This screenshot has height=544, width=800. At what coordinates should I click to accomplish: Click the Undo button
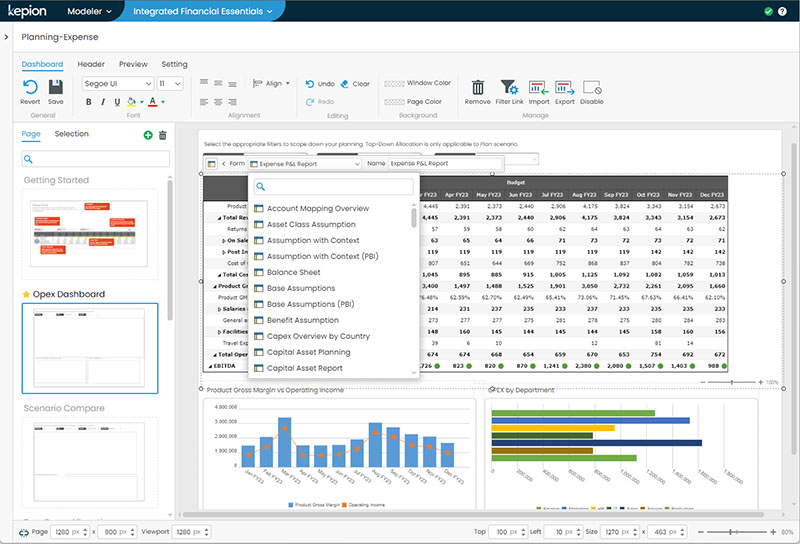pyautogui.click(x=320, y=84)
